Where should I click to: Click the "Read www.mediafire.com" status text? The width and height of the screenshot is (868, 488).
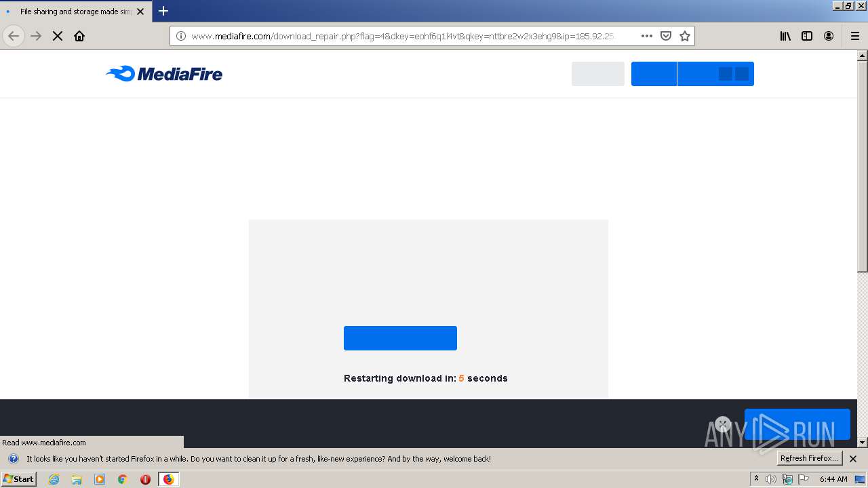[x=44, y=443]
